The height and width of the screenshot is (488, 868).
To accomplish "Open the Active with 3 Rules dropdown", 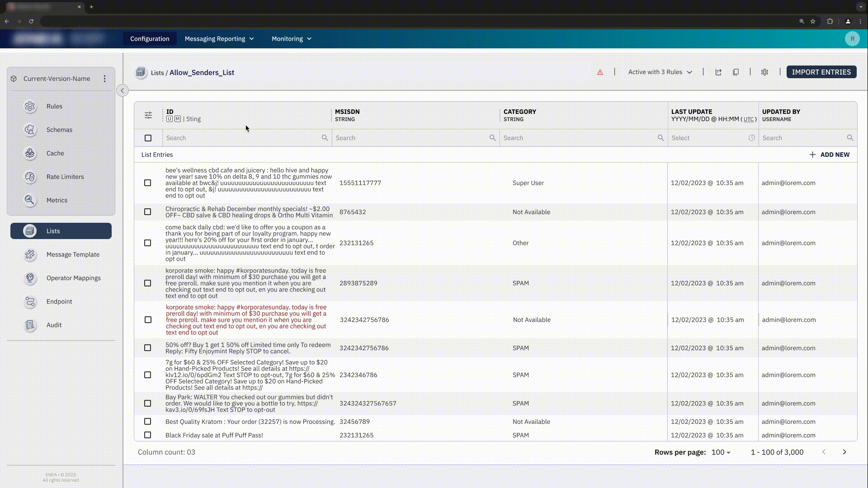I will pyautogui.click(x=660, y=72).
